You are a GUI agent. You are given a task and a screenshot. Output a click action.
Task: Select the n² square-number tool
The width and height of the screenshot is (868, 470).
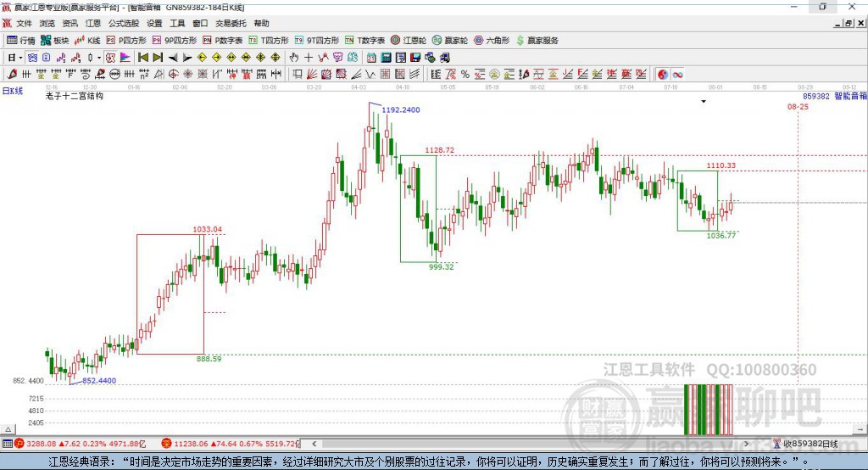pyautogui.click(x=144, y=75)
